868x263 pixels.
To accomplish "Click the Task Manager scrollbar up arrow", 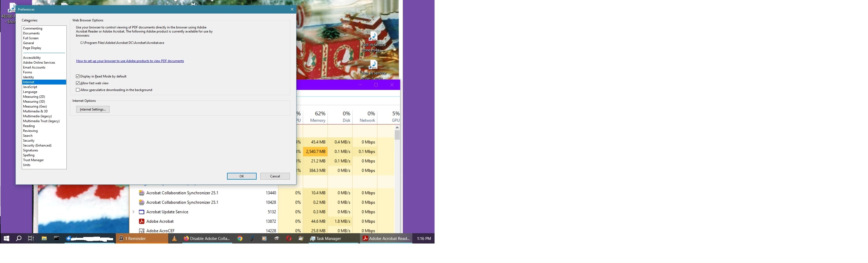I will [x=397, y=128].
